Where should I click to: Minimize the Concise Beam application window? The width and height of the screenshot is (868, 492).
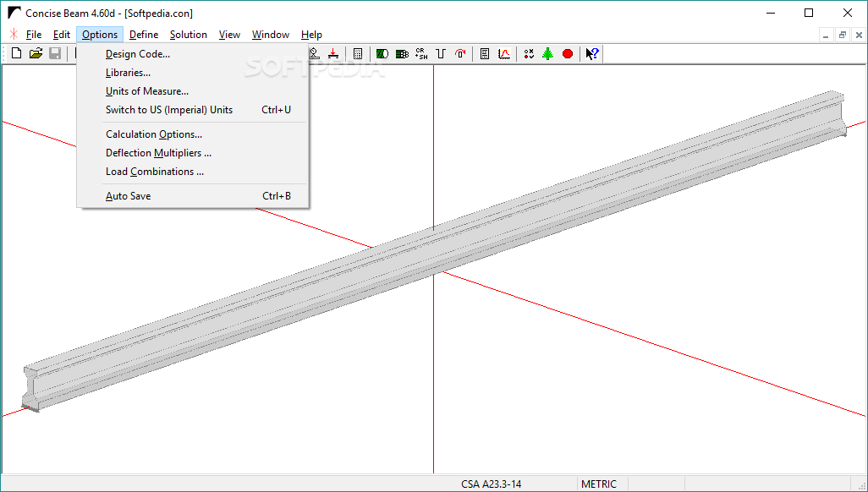pyautogui.click(x=770, y=13)
